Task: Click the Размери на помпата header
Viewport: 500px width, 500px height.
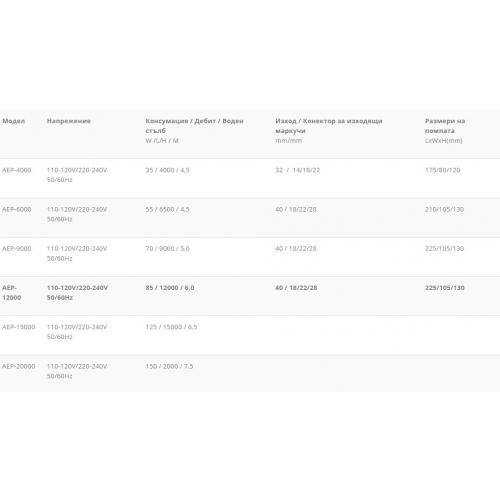Action: tap(445, 130)
